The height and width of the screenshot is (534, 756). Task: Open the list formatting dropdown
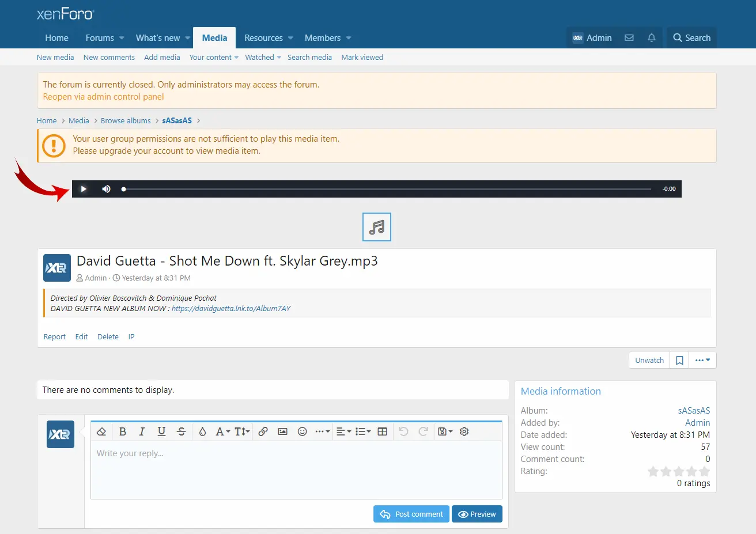[x=363, y=431]
